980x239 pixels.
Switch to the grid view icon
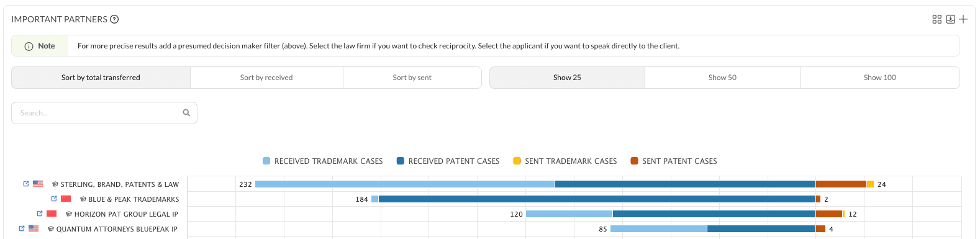(x=937, y=19)
